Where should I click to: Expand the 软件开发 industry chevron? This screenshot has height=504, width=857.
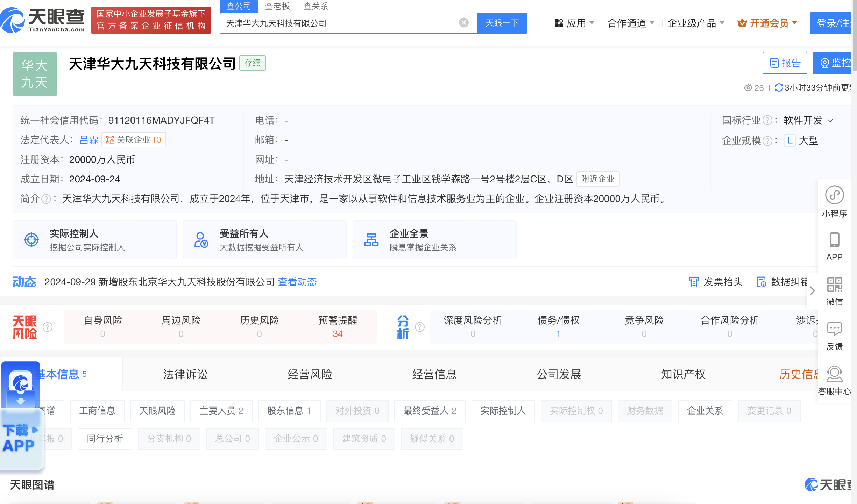coord(830,121)
